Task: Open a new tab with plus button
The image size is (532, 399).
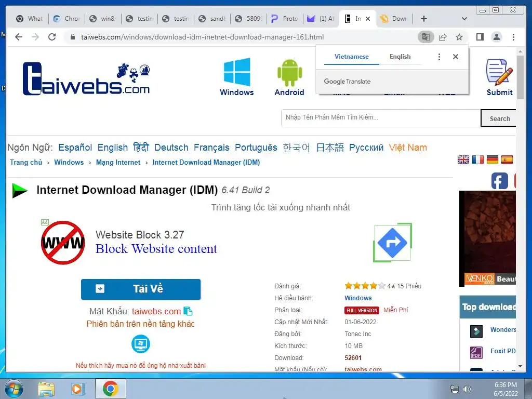Action: [x=424, y=19]
